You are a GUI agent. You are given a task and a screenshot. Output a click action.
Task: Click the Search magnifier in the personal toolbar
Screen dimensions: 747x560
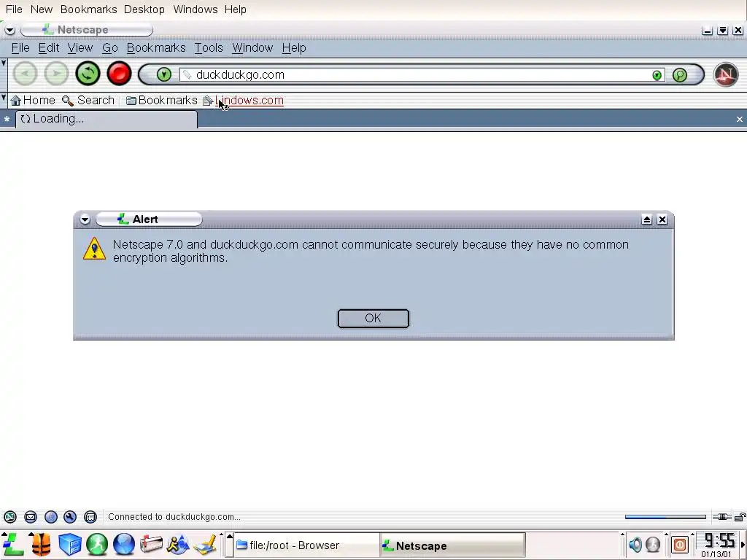coord(67,101)
